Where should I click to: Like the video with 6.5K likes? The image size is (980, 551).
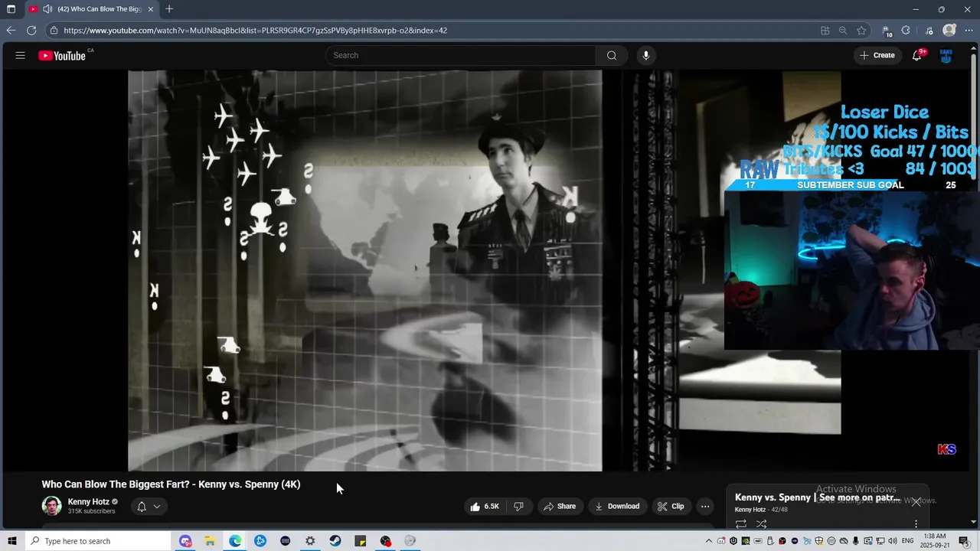click(485, 506)
